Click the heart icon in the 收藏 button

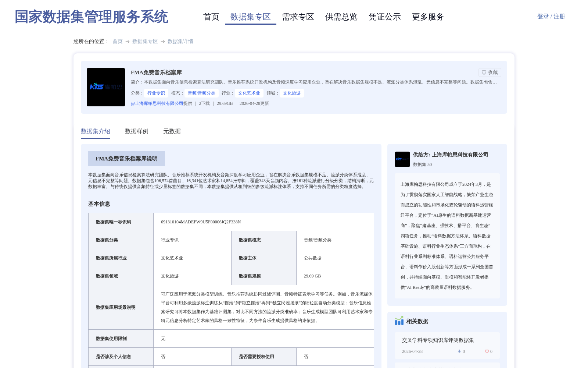click(484, 72)
